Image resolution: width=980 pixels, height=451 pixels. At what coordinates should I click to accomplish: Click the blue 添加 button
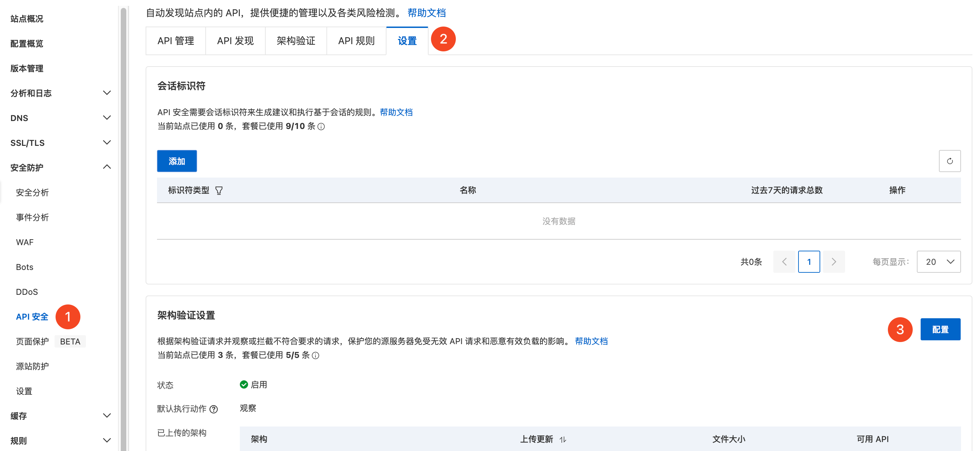point(177,161)
